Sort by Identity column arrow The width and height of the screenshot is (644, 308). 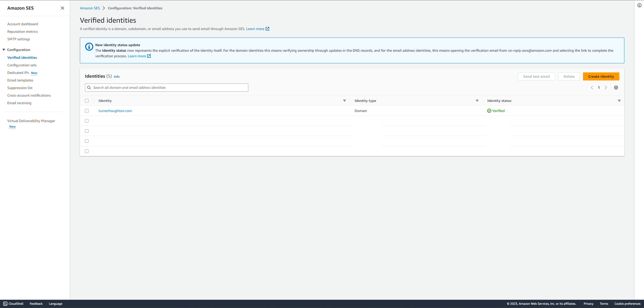[x=345, y=101]
